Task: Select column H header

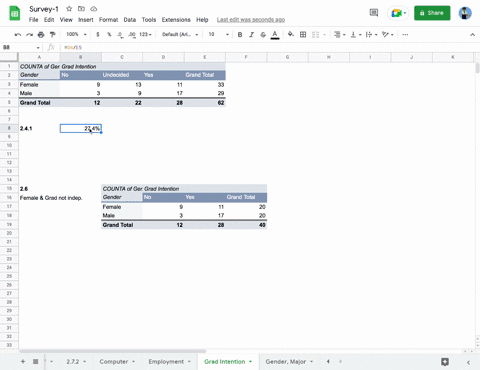Action: [329, 57]
